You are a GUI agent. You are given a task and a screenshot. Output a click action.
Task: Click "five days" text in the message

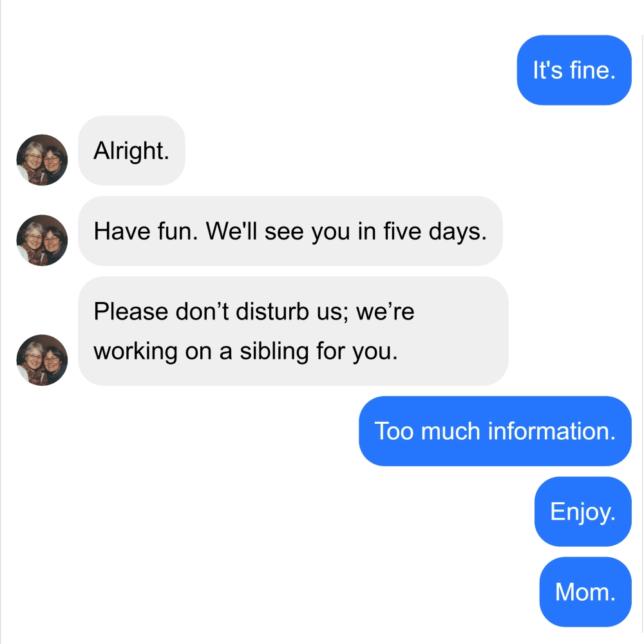[435, 231]
